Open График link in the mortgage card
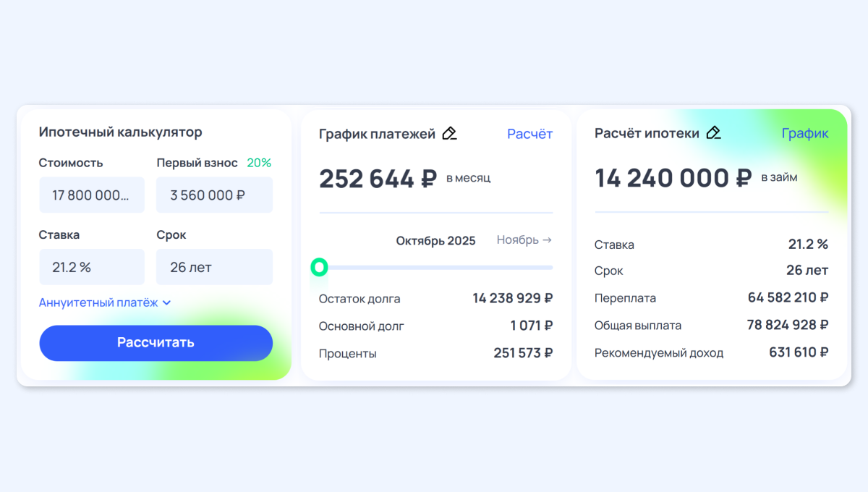The height and width of the screenshot is (492, 868). [x=804, y=133]
